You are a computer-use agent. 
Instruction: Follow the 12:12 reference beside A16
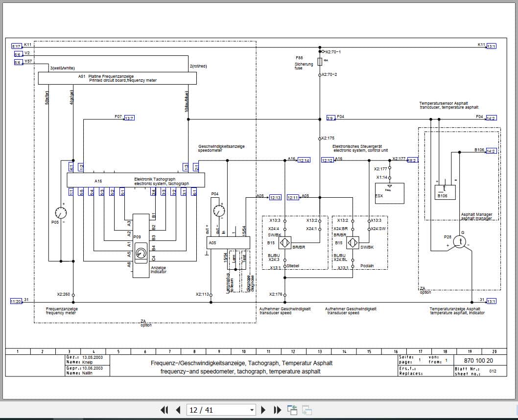click(328, 160)
